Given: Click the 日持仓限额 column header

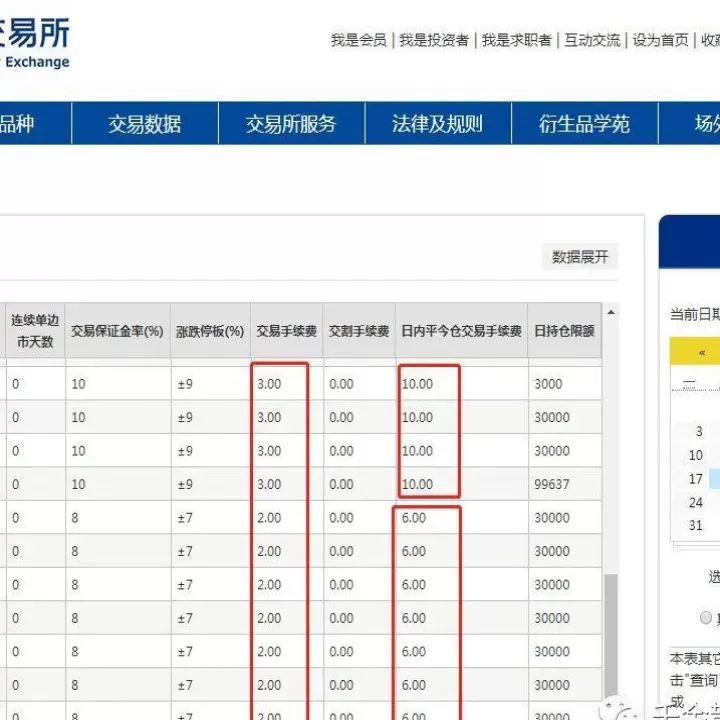Looking at the screenshot, I should click(564, 331).
